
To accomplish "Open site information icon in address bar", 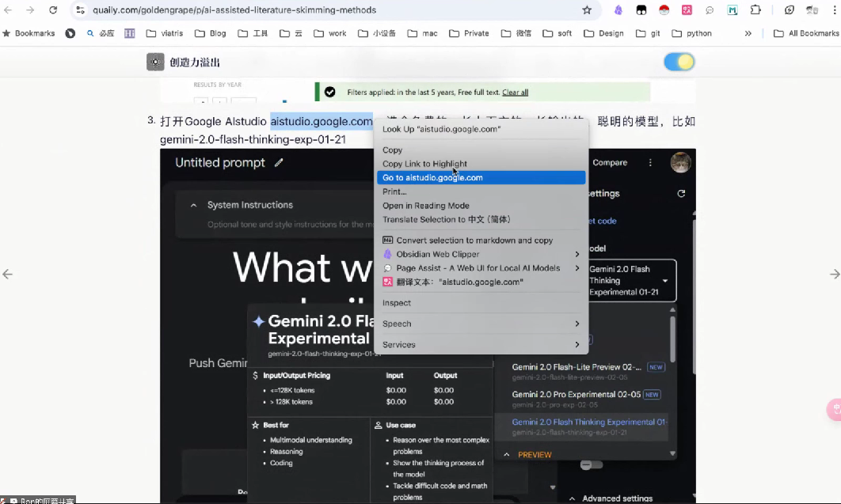I will (80, 9).
